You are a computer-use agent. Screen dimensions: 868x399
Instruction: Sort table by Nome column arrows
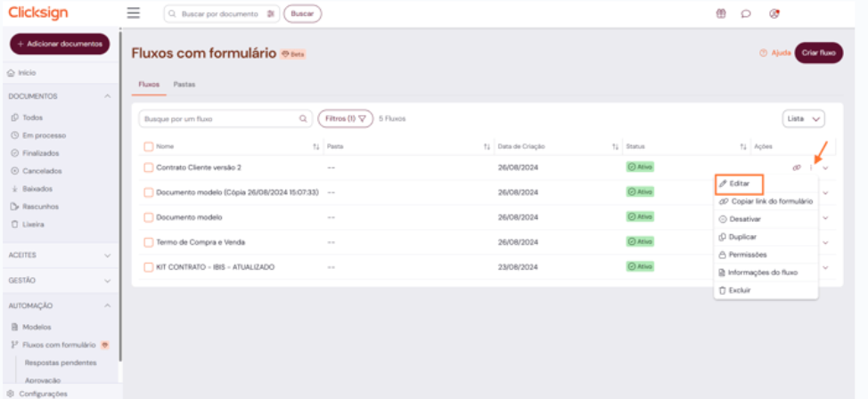(x=315, y=146)
